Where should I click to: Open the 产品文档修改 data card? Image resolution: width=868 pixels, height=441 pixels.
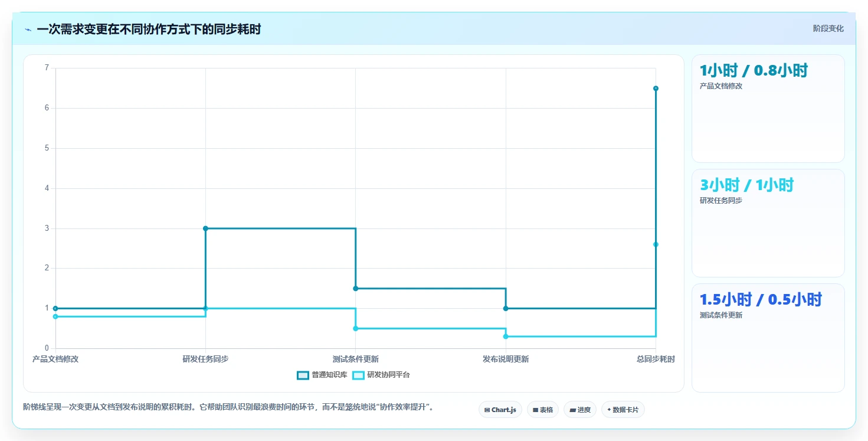click(x=768, y=109)
